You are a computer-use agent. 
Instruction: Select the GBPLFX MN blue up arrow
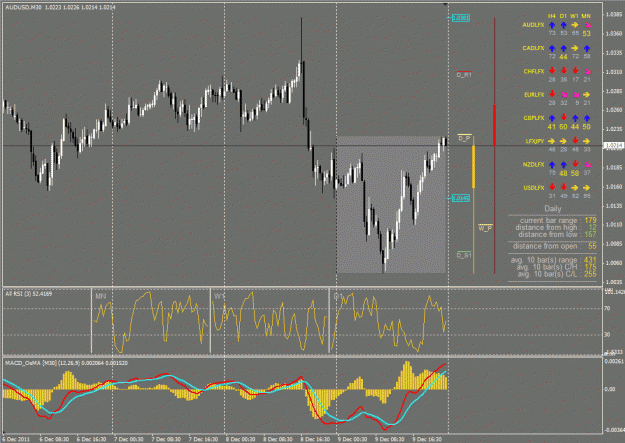(x=587, y=118)
